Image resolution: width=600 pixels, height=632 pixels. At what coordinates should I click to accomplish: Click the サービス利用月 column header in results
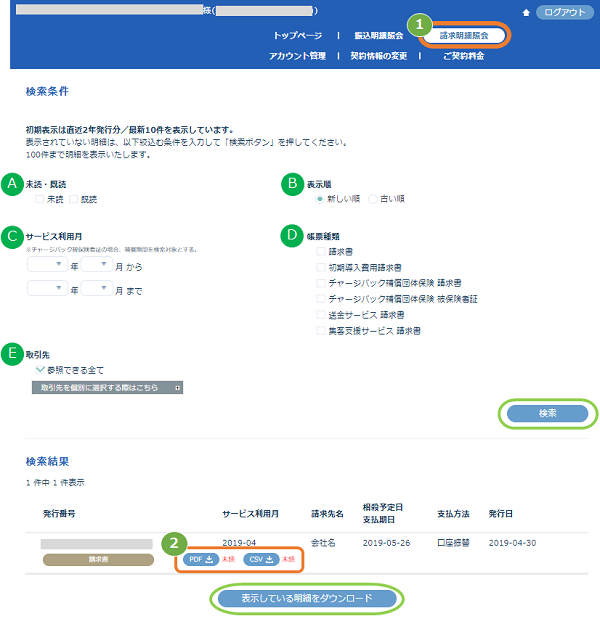(250, 514)
